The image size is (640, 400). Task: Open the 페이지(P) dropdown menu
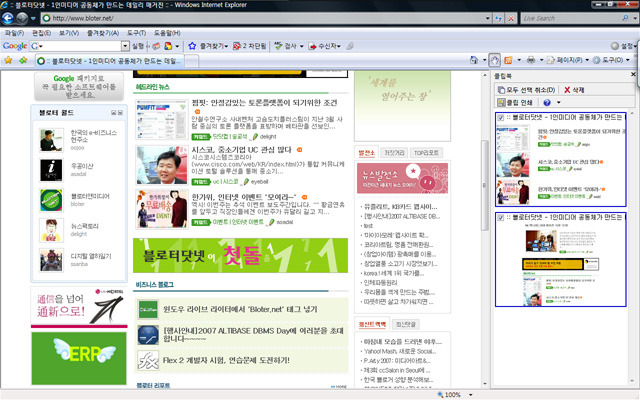click(569, 60)
